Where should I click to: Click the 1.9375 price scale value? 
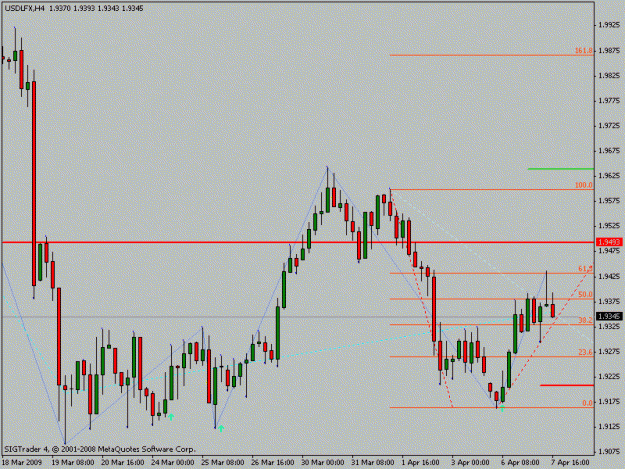(609, 301)
